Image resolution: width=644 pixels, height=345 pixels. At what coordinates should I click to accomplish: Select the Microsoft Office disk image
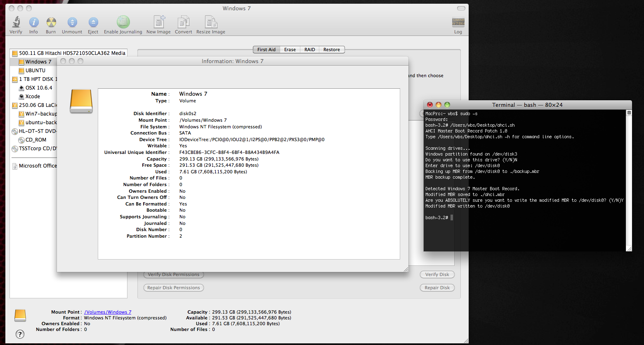point(33,166)
